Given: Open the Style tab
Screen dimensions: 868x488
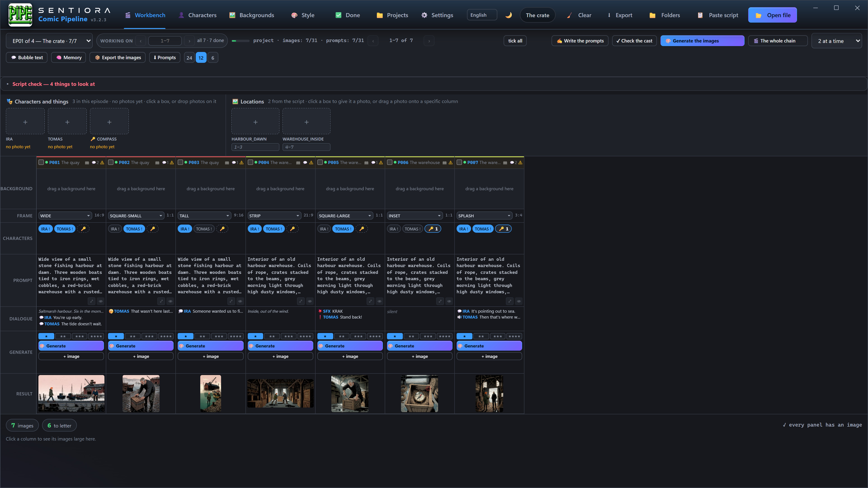Looking at the screenshot, I should pos(303,15).
